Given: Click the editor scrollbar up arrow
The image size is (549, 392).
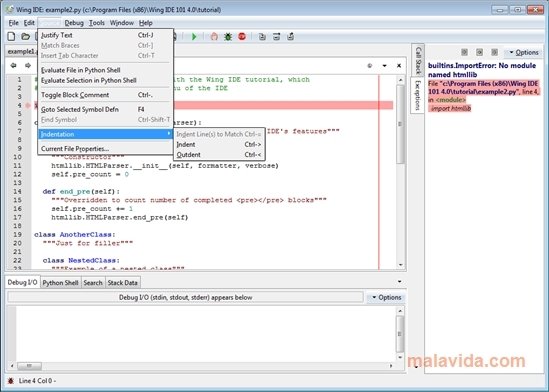Looking at the screenshot, I should 401,80.
